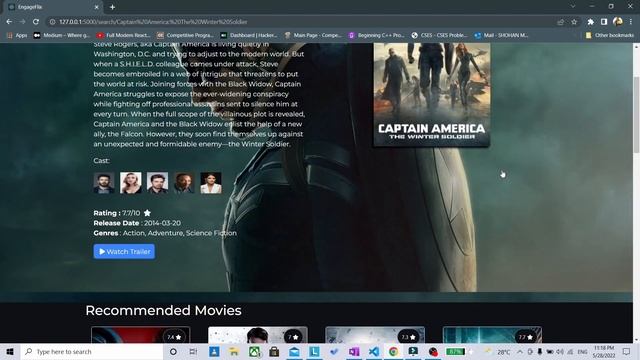The width and height of the screenshot is (640, 360).
Task: Share this page using the share icon
Action: point(560,22)
